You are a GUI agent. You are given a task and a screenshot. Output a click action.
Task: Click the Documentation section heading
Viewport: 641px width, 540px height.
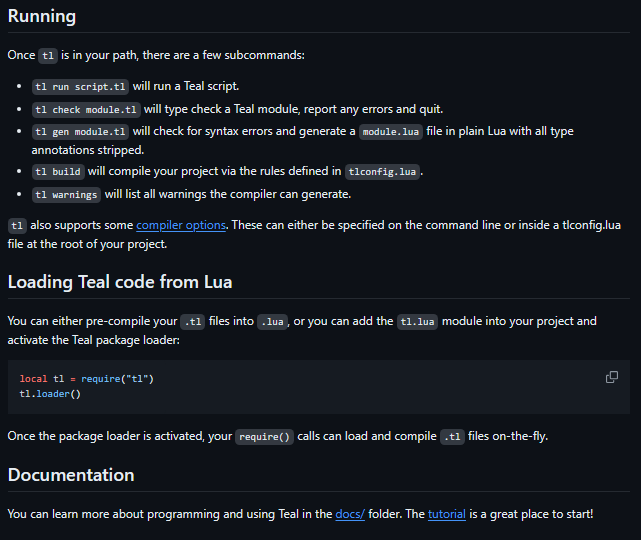71,474
